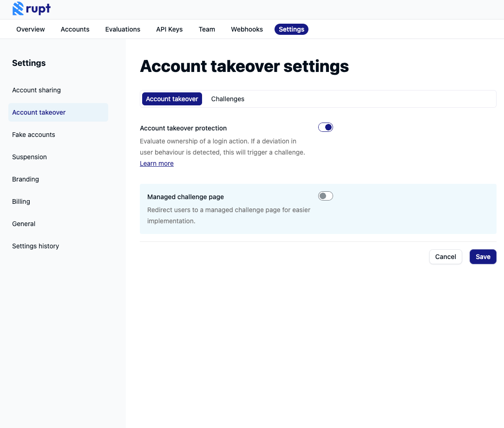Disable Account takeover protection
504x428 pixels.
pos(325,127)
